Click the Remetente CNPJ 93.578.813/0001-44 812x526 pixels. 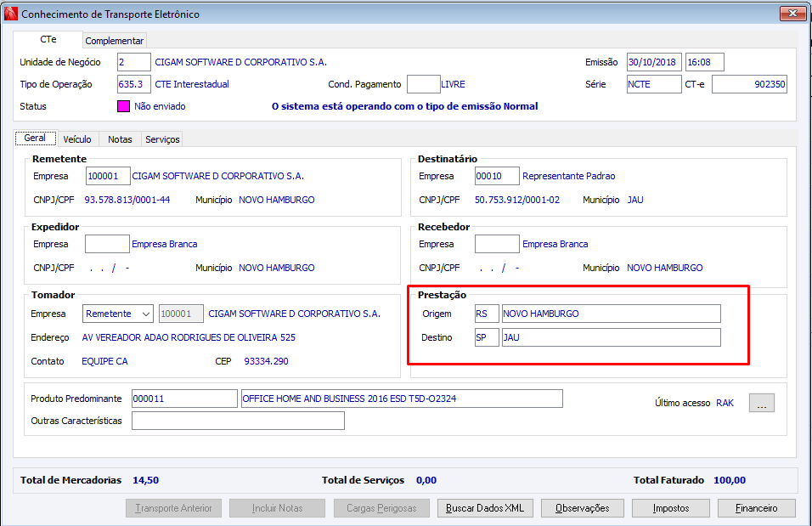tap(127, 200)
